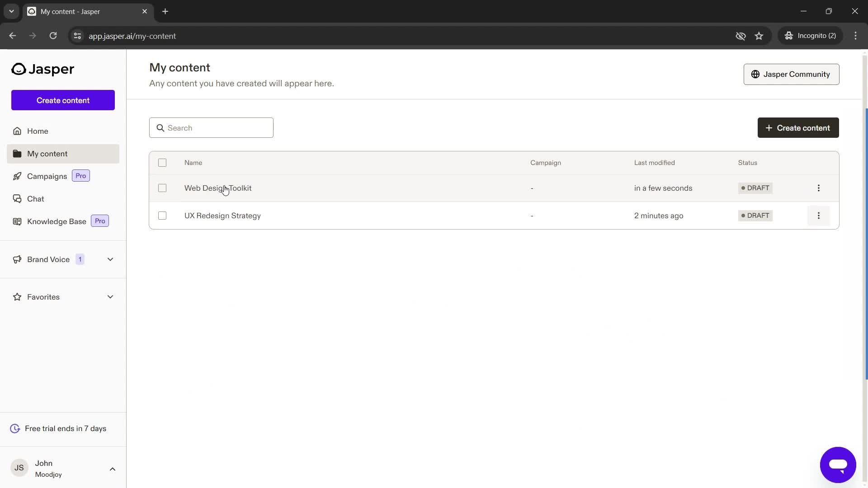
Task: Open the Chat section
Action: pos(36,198)
